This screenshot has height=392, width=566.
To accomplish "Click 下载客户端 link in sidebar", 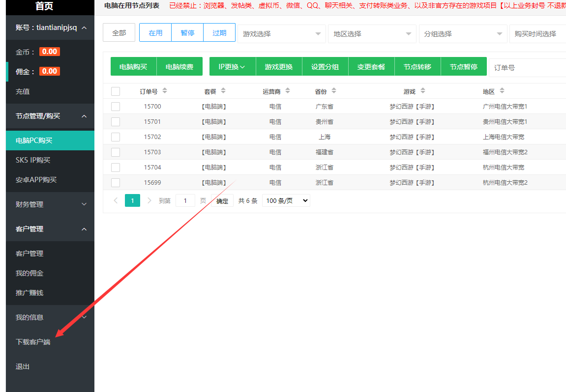I will (33, 342).
